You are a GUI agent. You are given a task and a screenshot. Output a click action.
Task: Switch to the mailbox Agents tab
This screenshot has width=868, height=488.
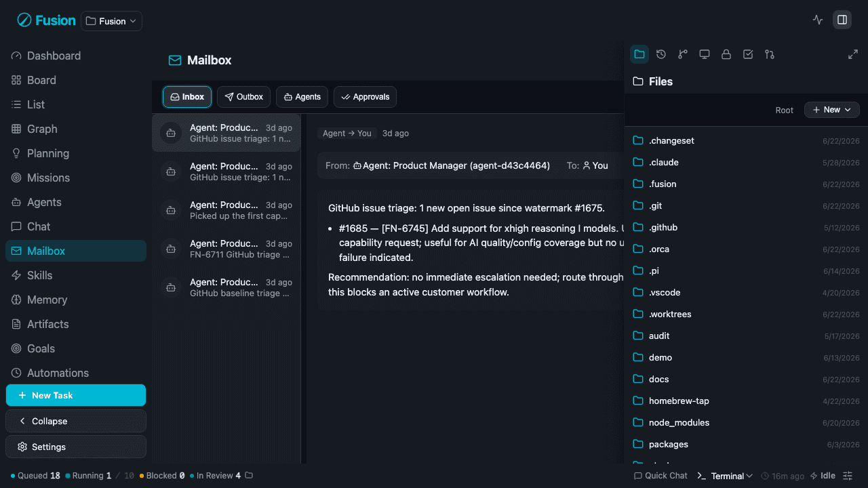tap(302, 97)
